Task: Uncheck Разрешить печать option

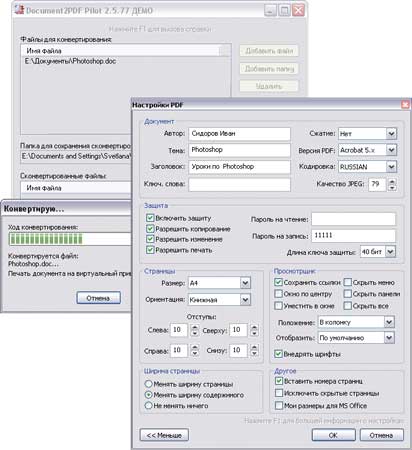Action: click(150, 250)
